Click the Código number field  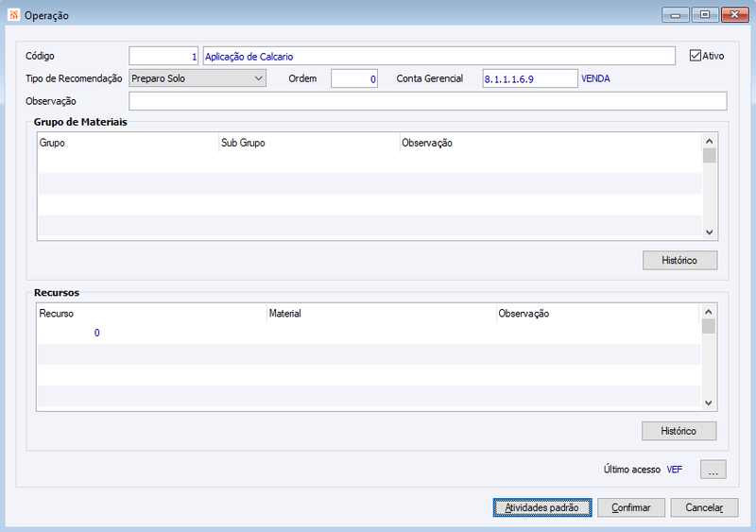click(x=163, y=56)
